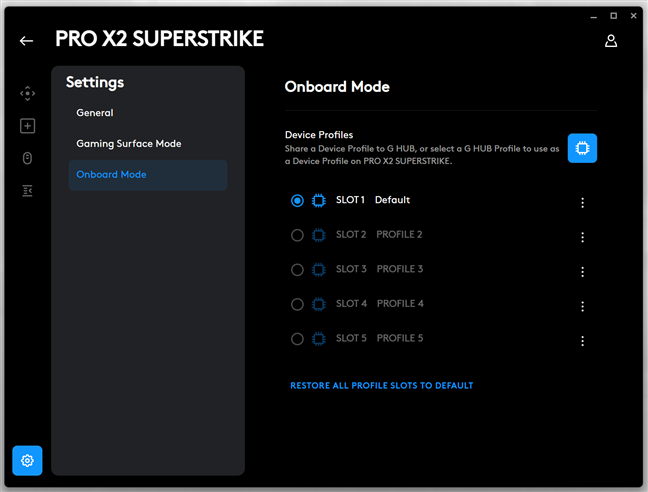The image size is (648, 492).
Task: Click the mouse icon in sidebar
Action: coord(27,158)
